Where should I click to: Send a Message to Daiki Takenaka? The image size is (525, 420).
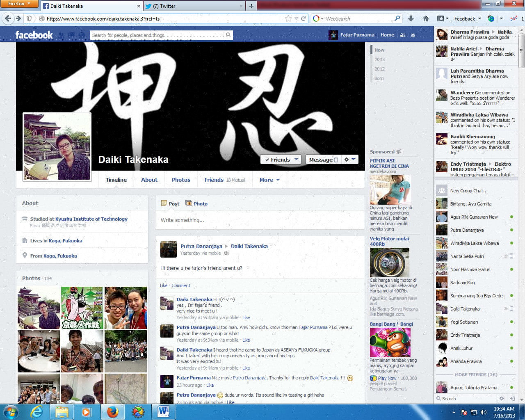(323, 160)
